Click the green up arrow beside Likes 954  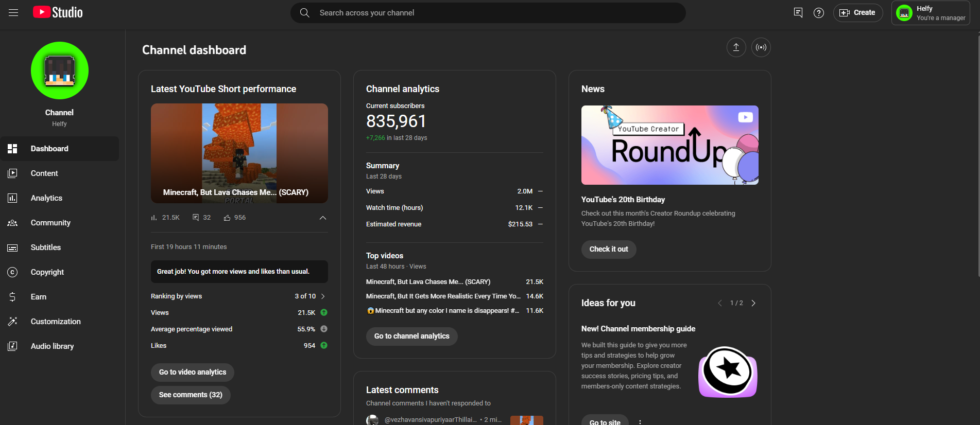pyautogui.click(x=324, y=345)
